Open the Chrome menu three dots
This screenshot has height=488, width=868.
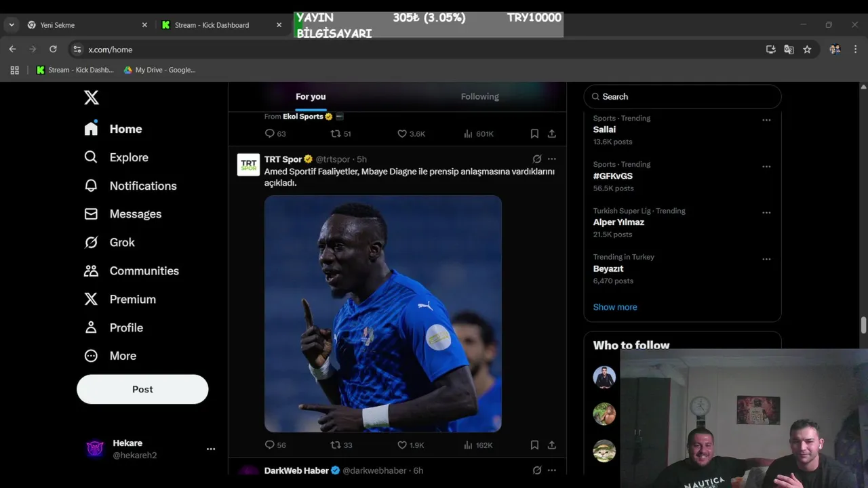[855, 49]
